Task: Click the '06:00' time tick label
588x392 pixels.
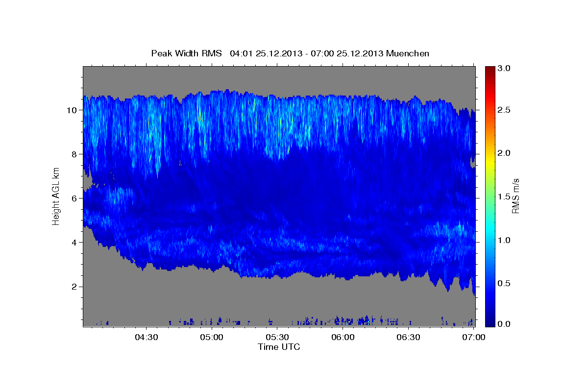Action: tap(343, 337)
